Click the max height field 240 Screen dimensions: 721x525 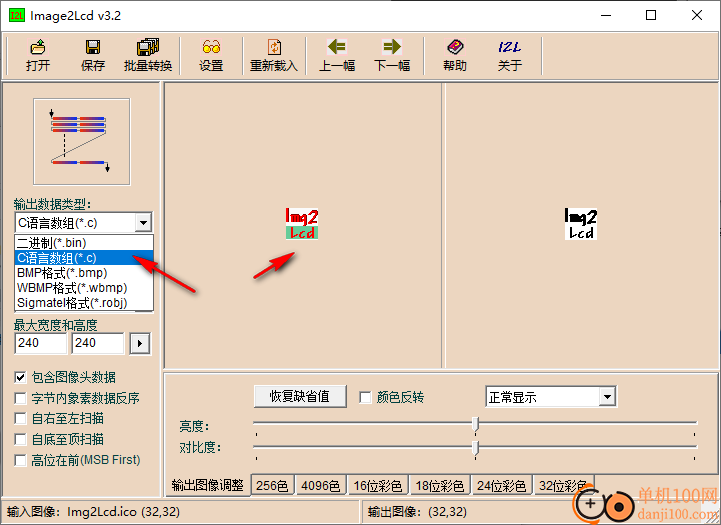tap(98, 343)
